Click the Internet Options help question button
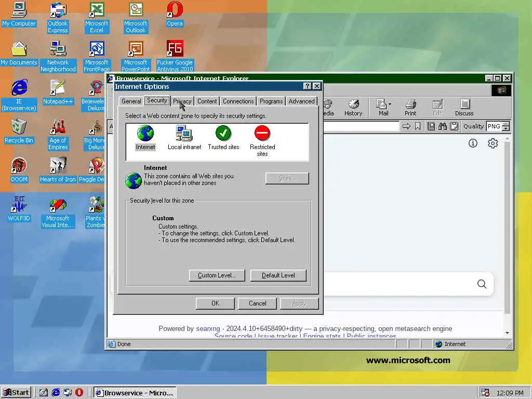 point(307,86)
